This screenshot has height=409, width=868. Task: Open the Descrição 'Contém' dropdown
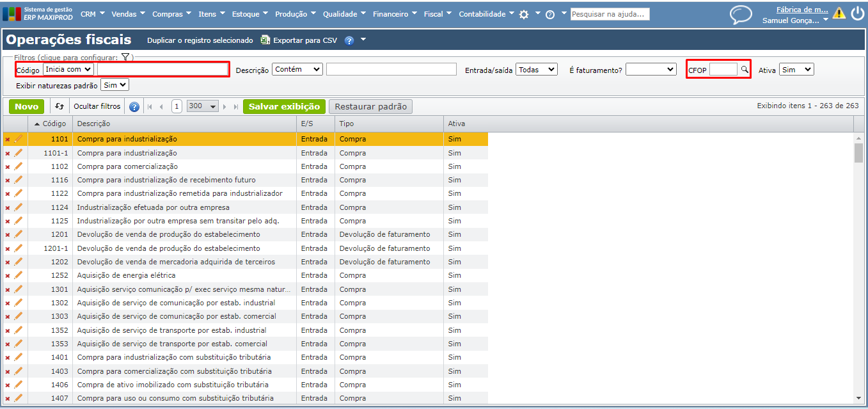click(297, 69)
